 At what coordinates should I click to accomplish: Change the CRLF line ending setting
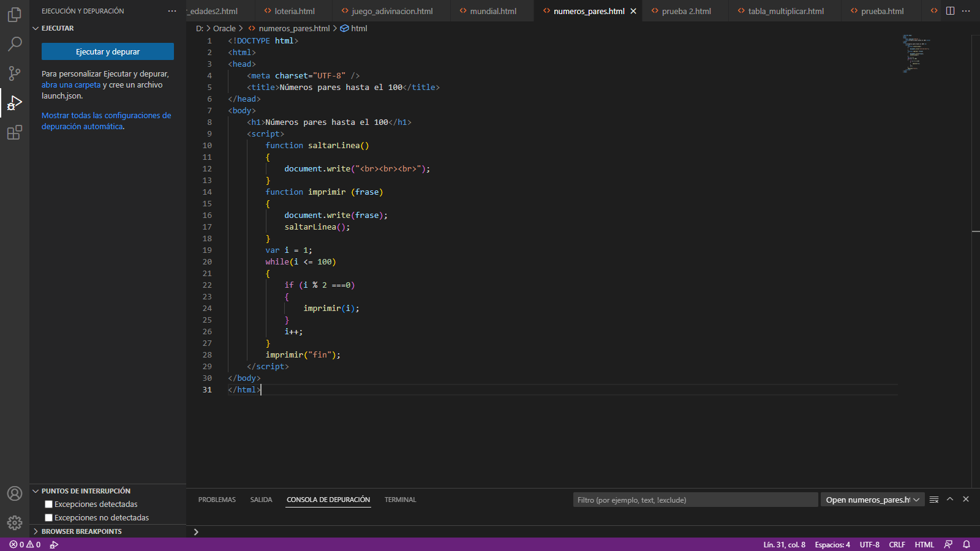[x=897, y=544]
